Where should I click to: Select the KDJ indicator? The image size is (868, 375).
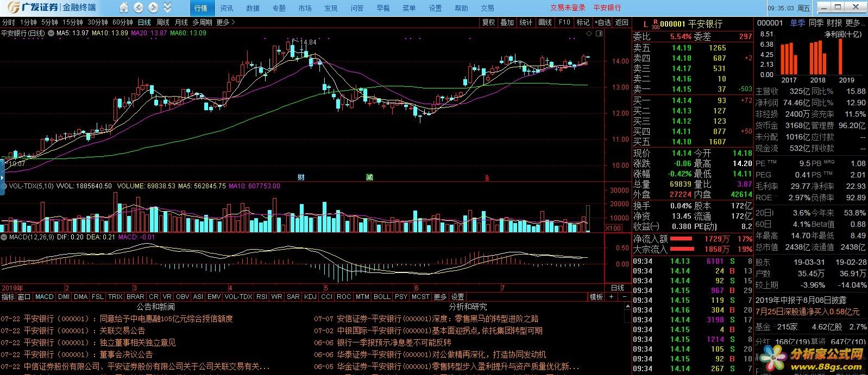[x=310, y=297]
